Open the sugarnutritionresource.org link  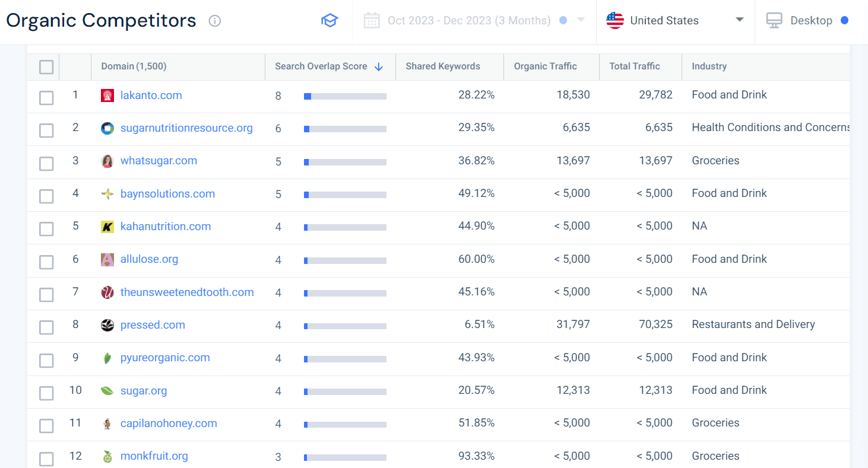pyautogui.click(x=186, y=128)
